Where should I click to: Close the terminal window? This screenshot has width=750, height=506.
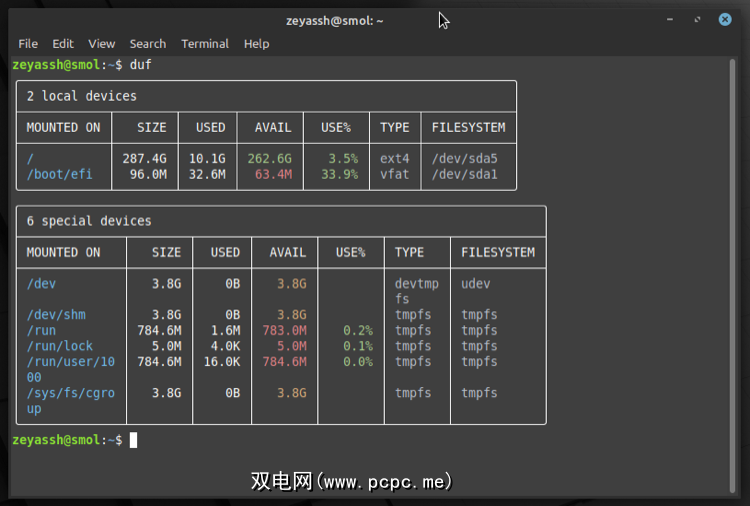coord(725,20)
